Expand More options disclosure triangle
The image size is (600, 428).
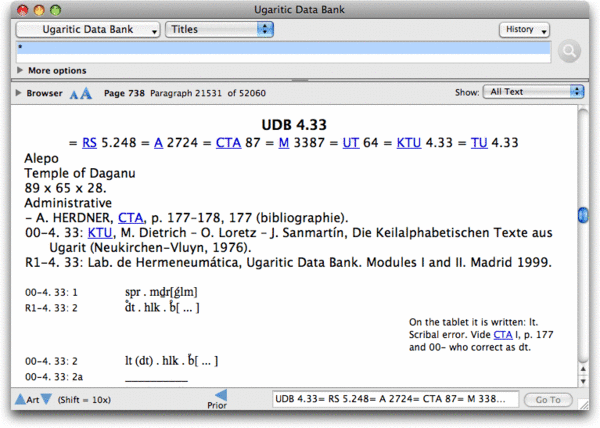click(20, 70)
